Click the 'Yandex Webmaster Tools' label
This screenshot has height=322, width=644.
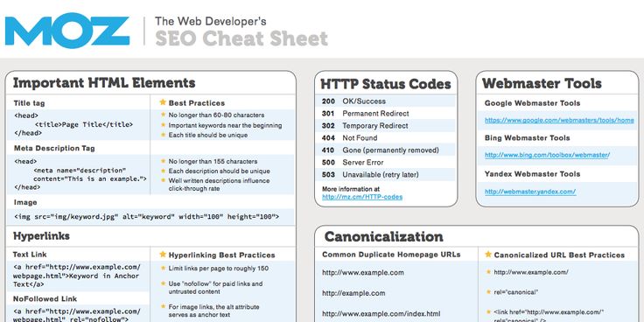(532, 174)
